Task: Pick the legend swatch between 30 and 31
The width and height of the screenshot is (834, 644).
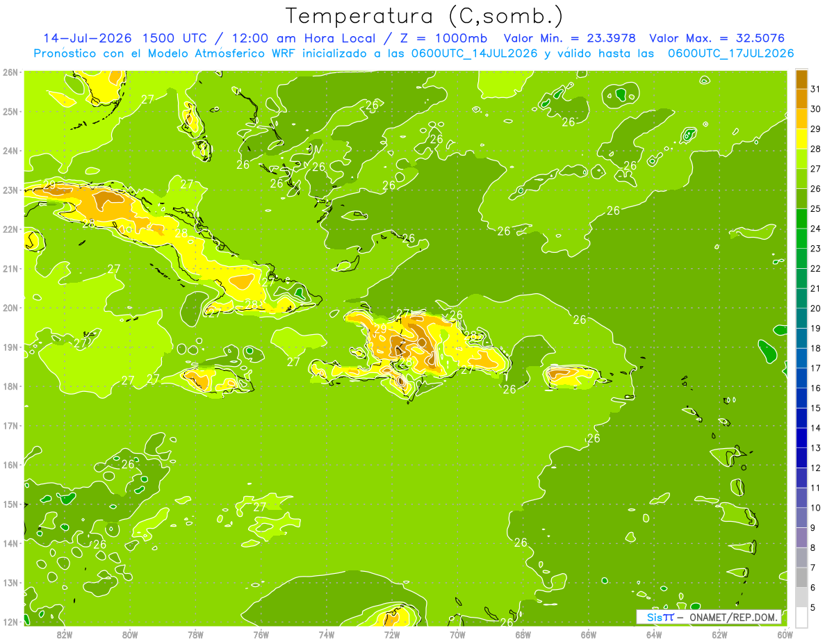Action: click(801, 99)
